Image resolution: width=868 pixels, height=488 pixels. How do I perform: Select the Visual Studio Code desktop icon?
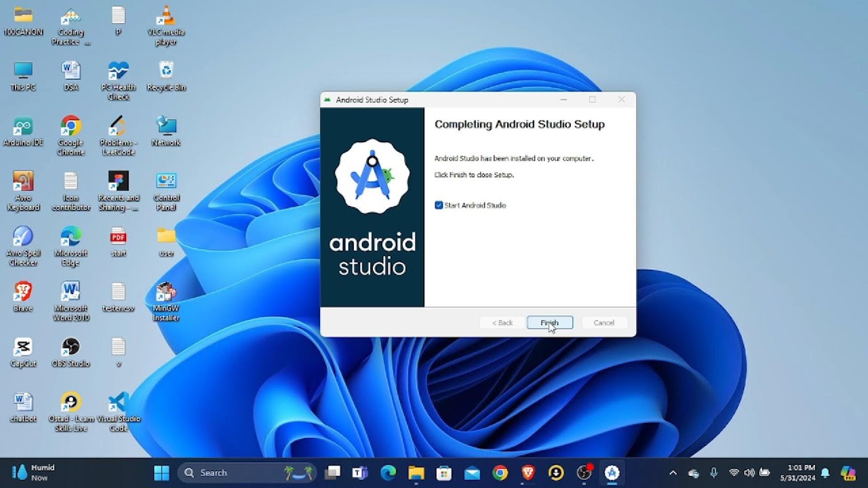pos(119,412)
